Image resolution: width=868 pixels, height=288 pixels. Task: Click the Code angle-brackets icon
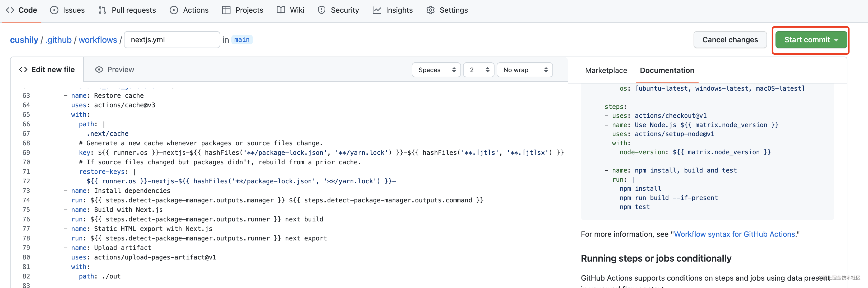click(x=10, y=10)
